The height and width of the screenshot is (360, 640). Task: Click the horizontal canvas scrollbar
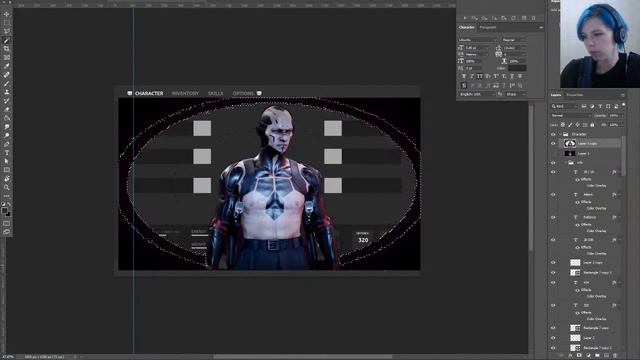point(302,357)
